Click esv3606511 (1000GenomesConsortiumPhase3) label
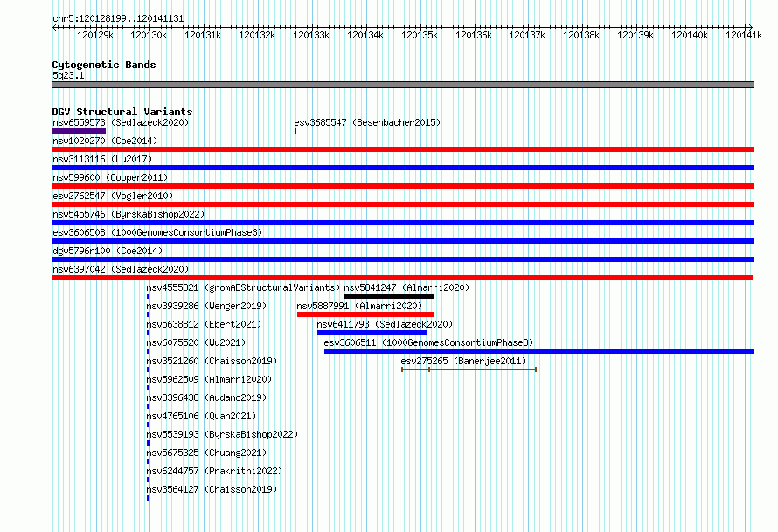 click(x=428, y=342)
